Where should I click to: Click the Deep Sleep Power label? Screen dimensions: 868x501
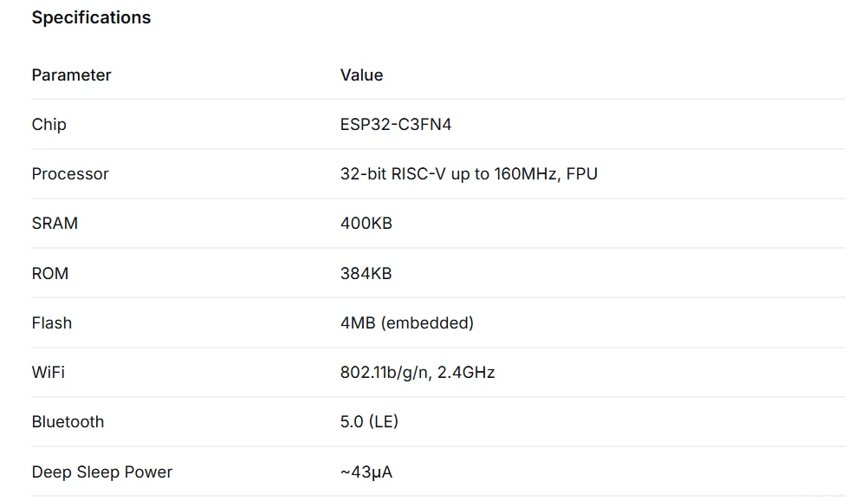tap(102, 472)
